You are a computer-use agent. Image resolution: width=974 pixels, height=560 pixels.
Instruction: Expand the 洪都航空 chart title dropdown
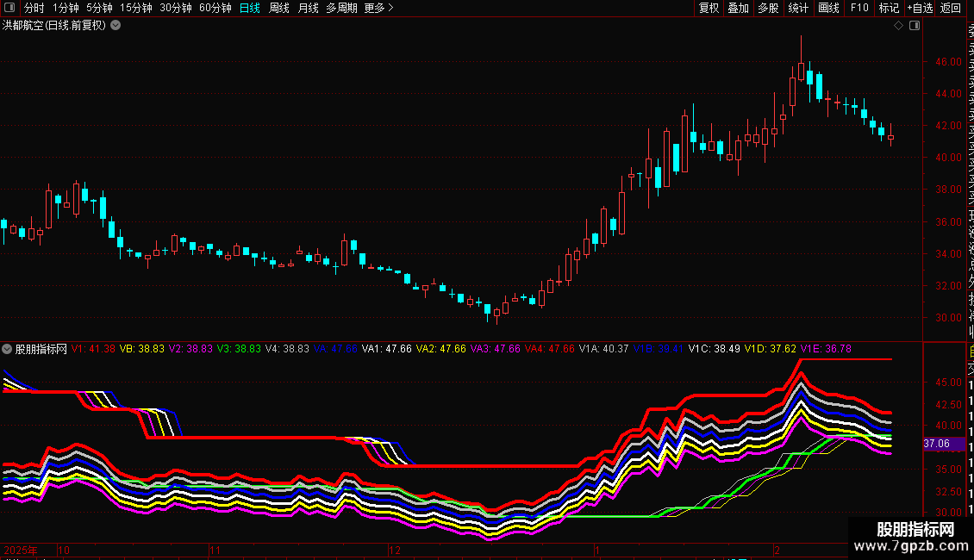click(116, 26)
